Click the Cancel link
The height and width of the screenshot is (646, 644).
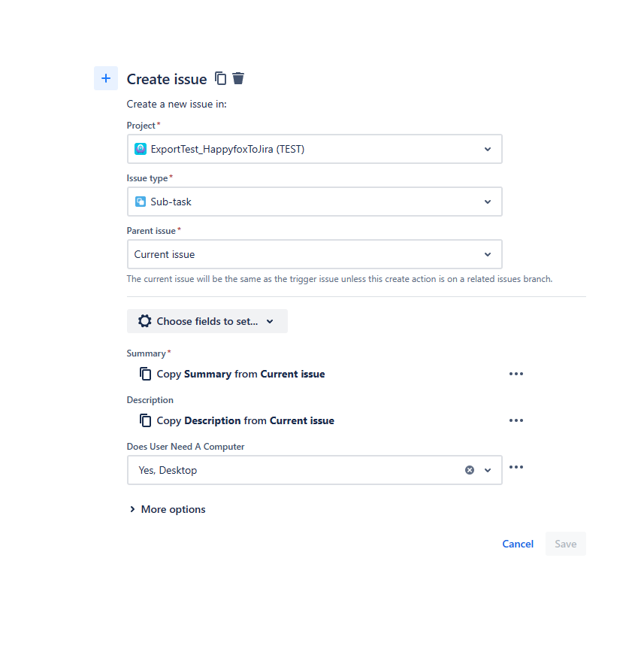pos(518,544)
